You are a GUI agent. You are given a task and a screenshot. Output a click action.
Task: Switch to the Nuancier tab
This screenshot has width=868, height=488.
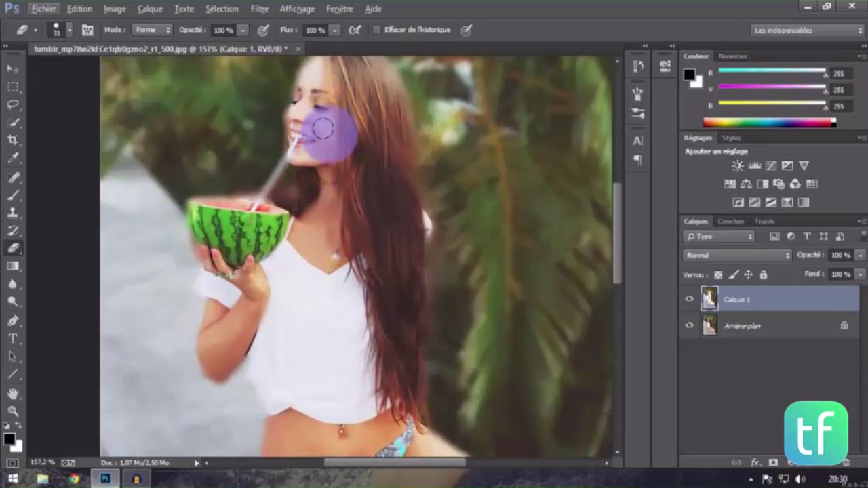[732, 56]
